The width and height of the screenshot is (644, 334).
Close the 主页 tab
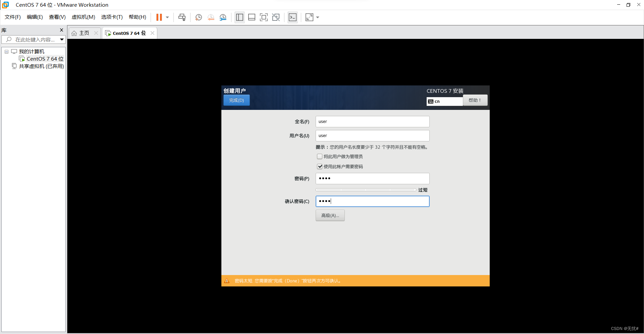click(x=96, y=33)
